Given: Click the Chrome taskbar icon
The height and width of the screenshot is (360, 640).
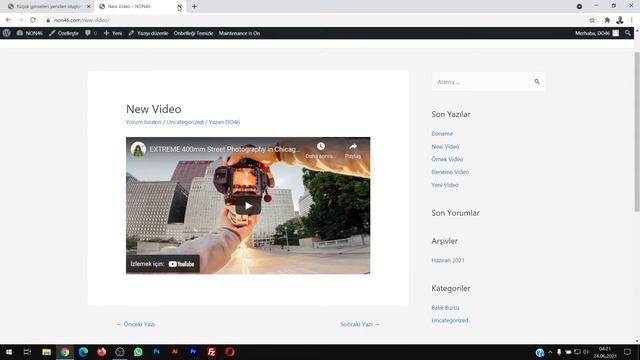Looking at the screenshot, I should pos(65,352).
